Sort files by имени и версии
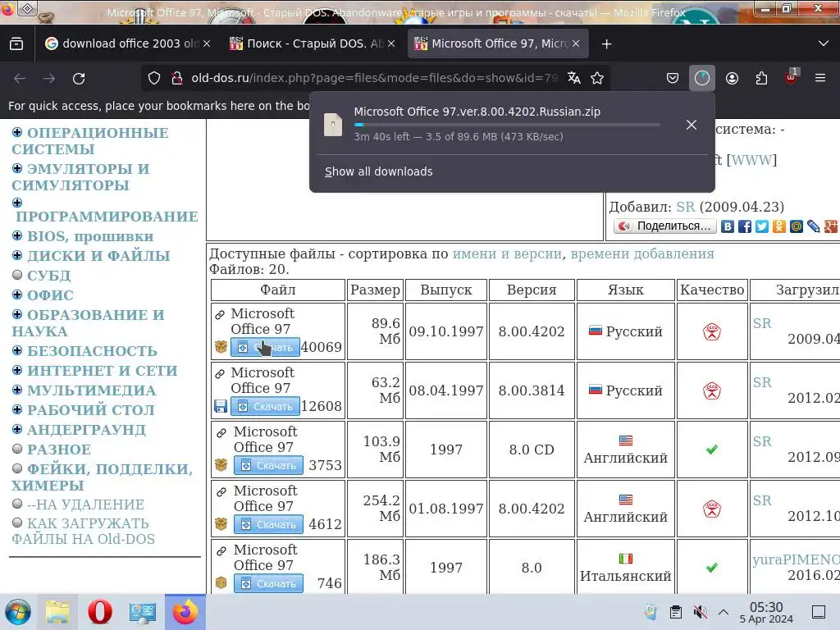The image size is (840, 630). [x=507, y=254]
